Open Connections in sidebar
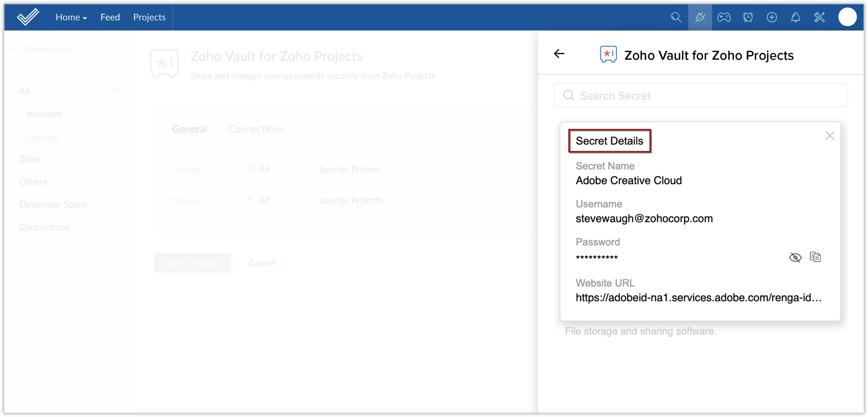This screenshot has height=417, width=868. [44, 227]
